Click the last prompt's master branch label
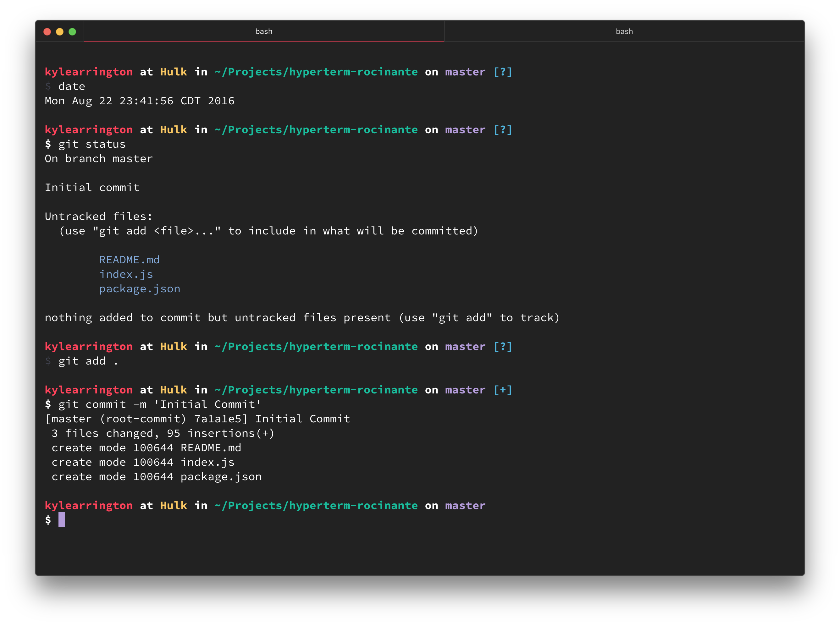840x626 pixels. (465, 506)
